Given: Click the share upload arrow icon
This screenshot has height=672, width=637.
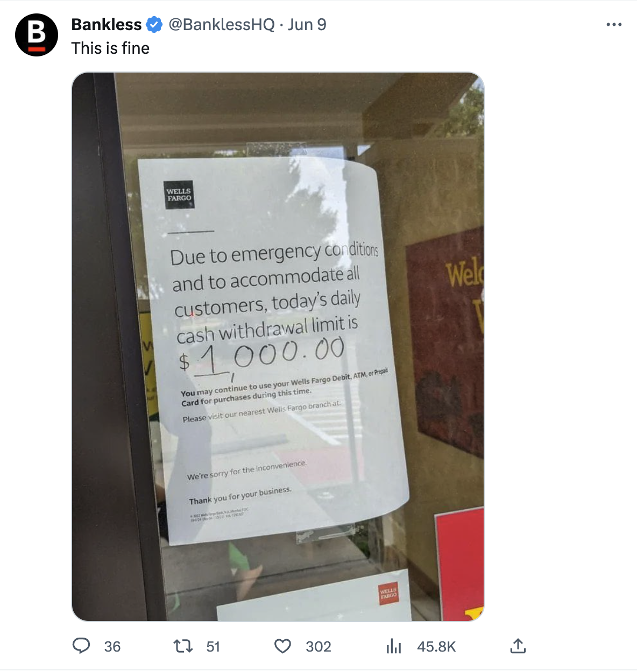Looking at the screenshot, I should tap(518, 646).
